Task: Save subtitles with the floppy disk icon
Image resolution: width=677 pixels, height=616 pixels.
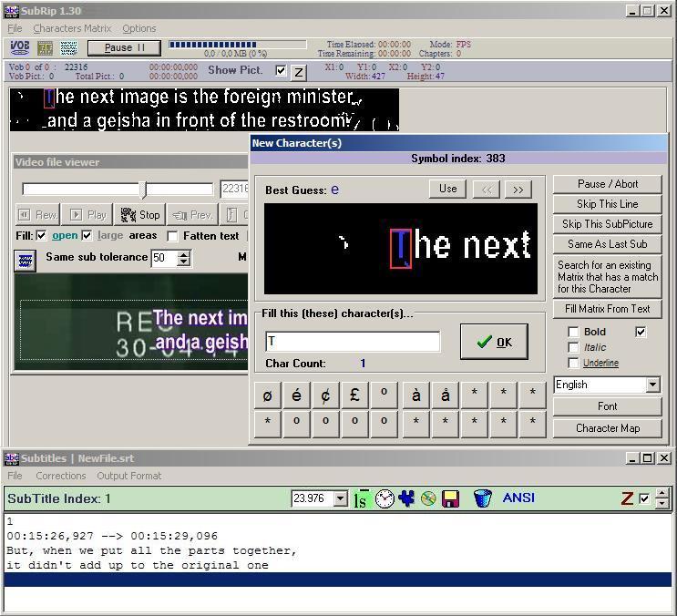Action: [450, 498]
